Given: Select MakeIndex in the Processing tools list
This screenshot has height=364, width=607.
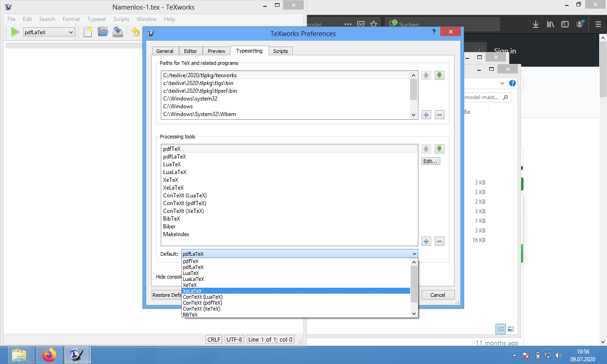Looking at the screenshot, I should pyautogui.click(x=290, y=234).
